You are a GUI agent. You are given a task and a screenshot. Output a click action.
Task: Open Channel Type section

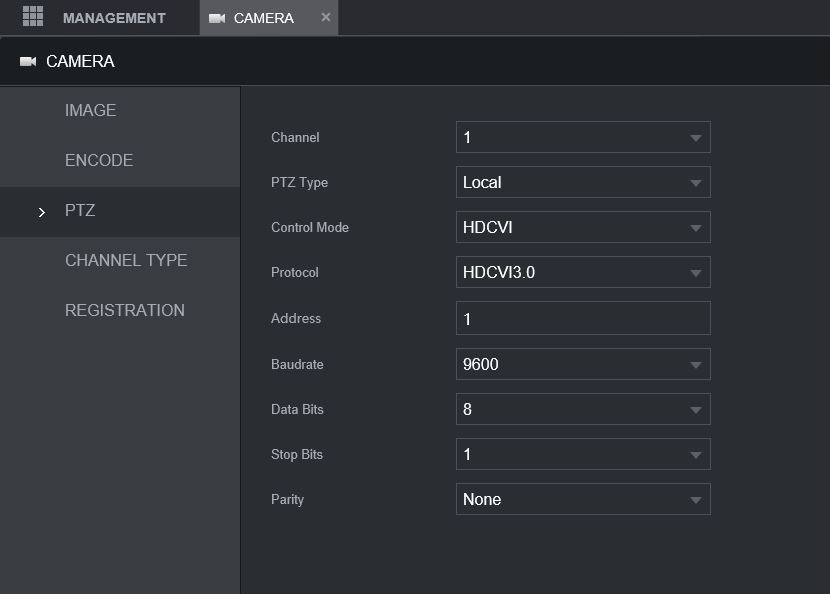(126, 261)
